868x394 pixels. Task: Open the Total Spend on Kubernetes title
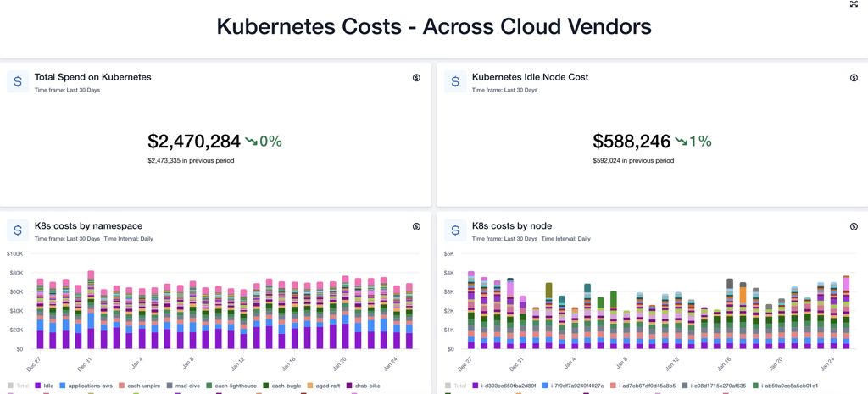(92, 77)
